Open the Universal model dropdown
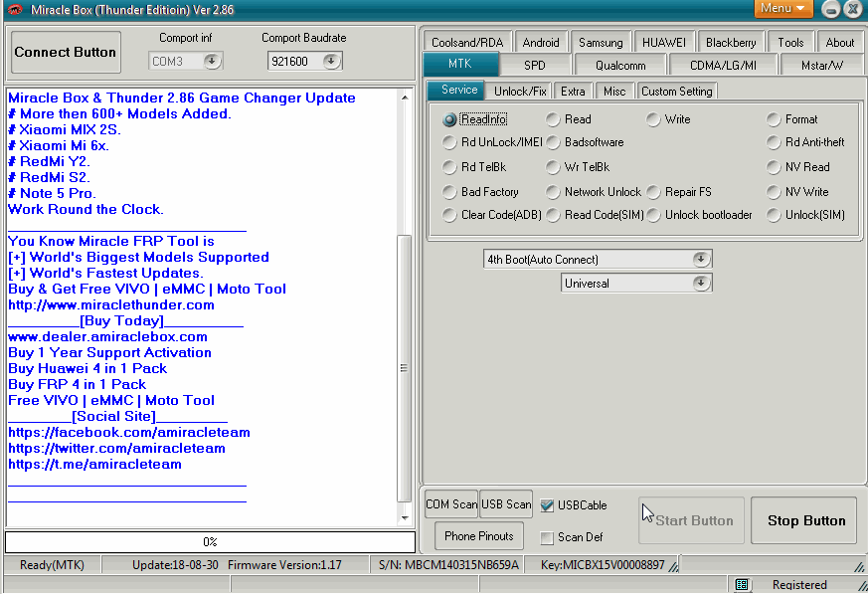This screenshot has height=594, width=868. (x=701, y=282)
